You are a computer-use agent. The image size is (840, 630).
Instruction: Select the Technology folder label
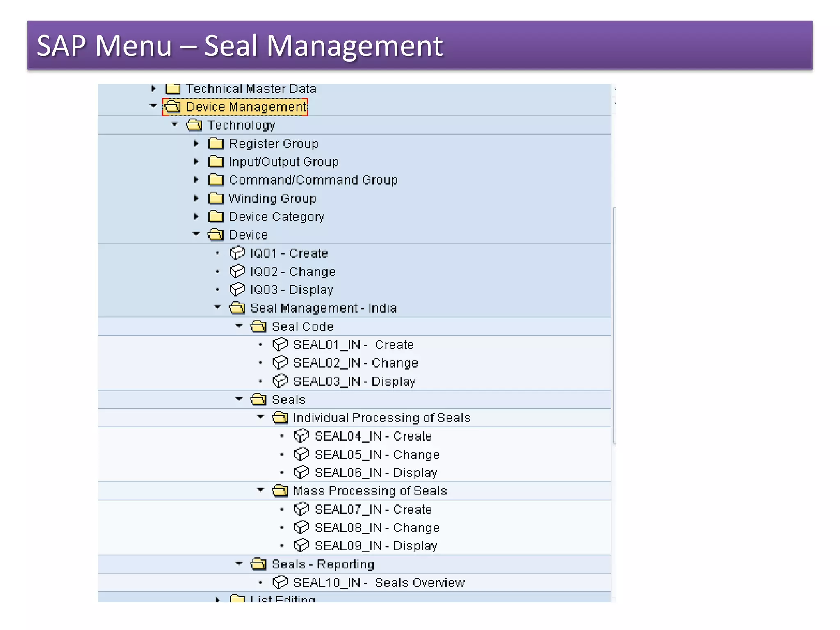click(241, 125)
